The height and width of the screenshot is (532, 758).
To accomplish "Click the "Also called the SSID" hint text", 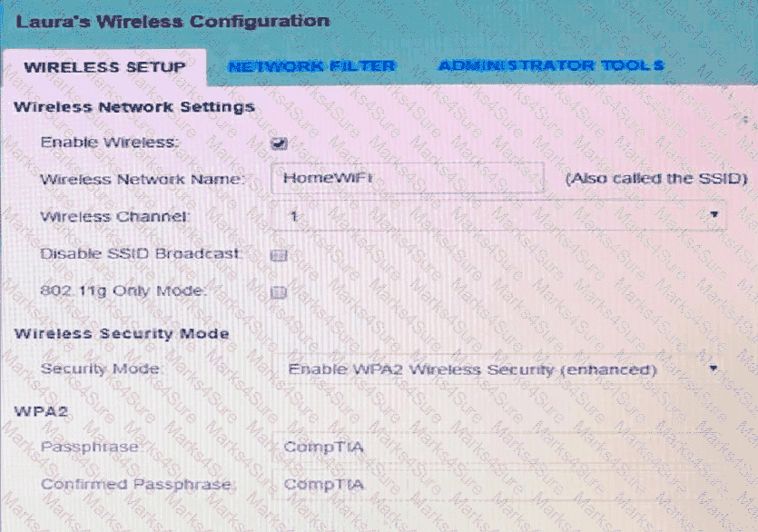I will coord(655,179).
